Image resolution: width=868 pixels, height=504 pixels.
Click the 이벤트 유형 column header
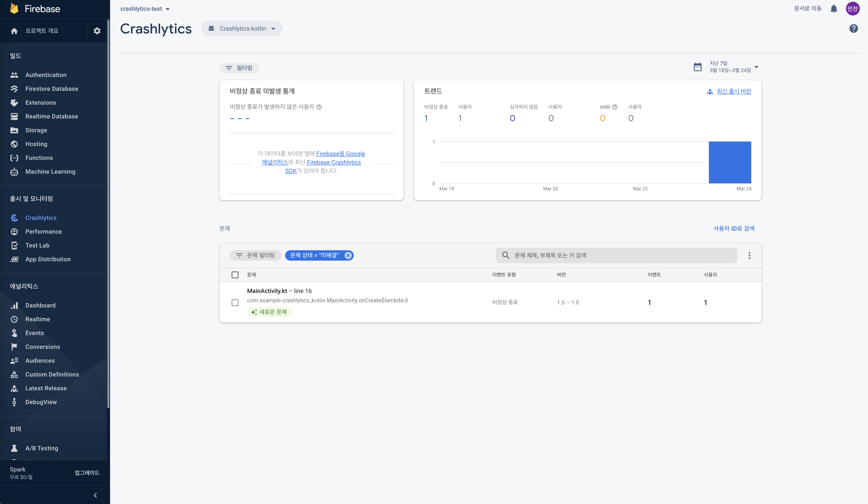504,275
